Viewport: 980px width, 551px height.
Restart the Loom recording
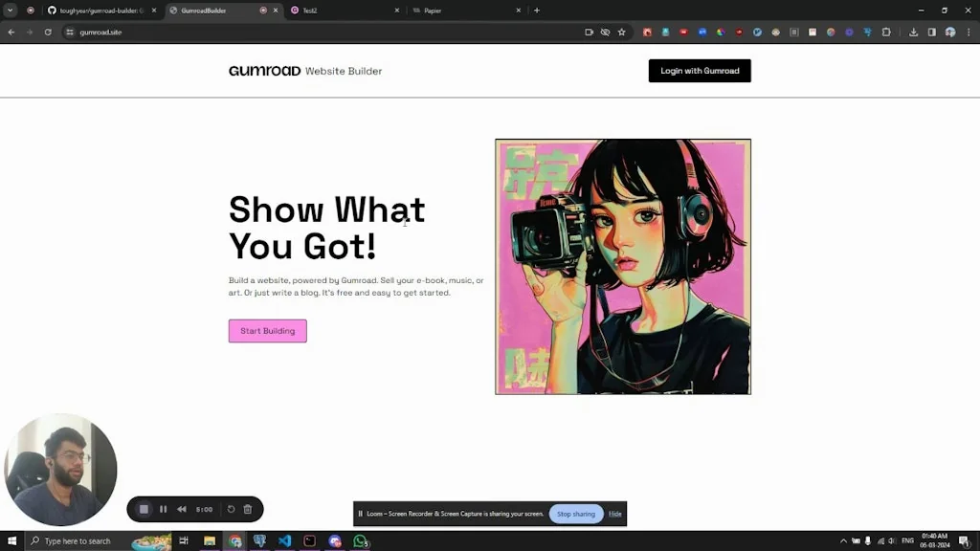point(231,509)
